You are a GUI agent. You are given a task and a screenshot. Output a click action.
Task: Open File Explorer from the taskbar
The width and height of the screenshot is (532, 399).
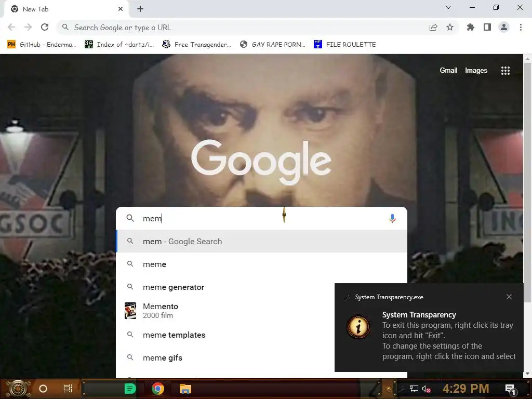click(x=185, y=389)
